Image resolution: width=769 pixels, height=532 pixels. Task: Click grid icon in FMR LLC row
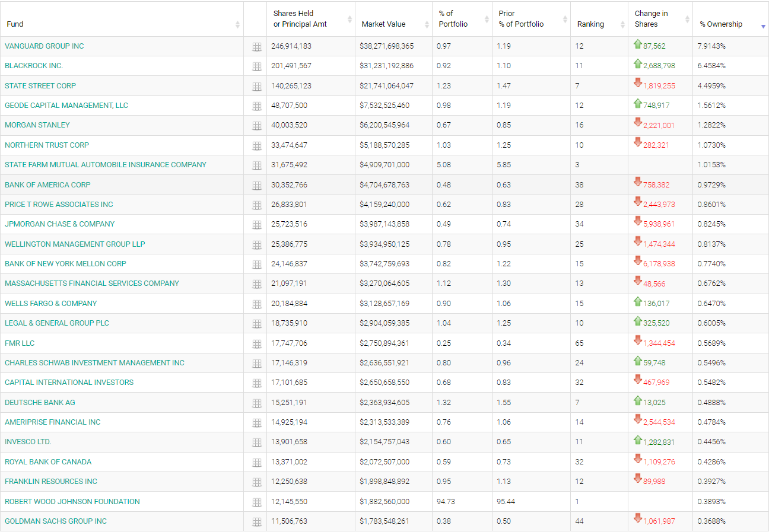257,344
